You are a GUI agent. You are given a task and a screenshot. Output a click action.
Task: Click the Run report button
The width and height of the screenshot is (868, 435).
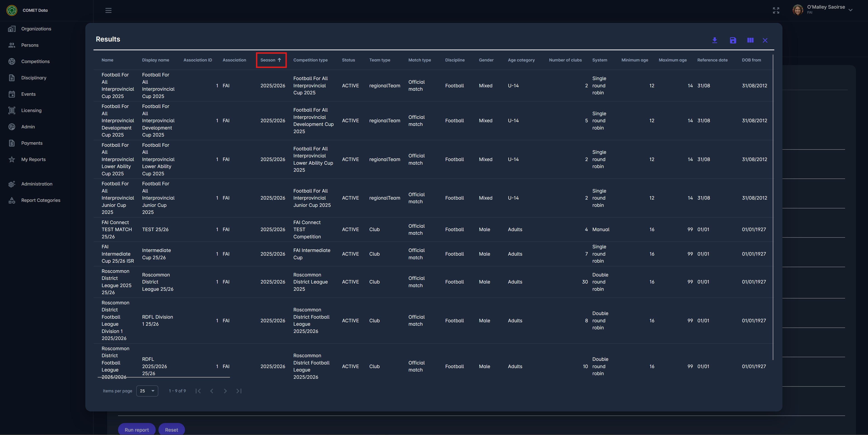136,430
